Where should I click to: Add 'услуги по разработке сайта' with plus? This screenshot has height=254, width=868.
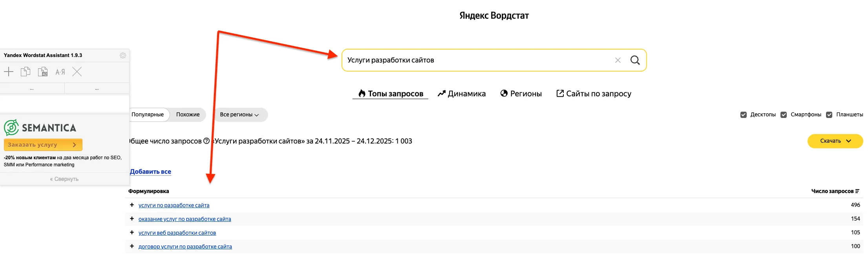point(132,205)
